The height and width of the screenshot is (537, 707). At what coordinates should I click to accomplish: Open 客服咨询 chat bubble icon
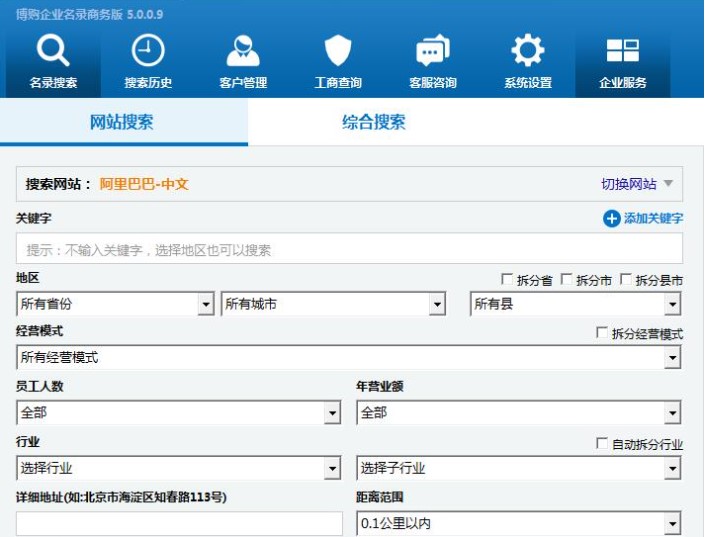[x=433, y=50]
